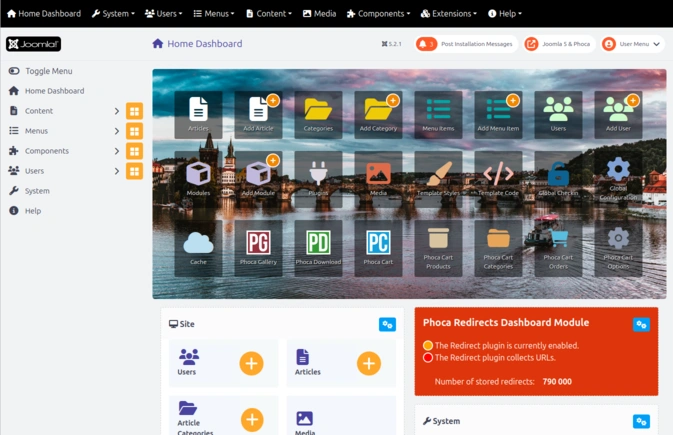
Task: Open Joomla 5 & Phoca site link
Action: [559, 44]
